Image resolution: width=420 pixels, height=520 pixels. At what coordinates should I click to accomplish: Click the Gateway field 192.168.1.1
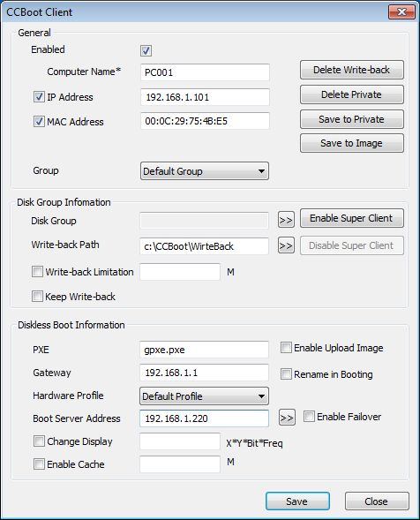click(x=204, y=373)
